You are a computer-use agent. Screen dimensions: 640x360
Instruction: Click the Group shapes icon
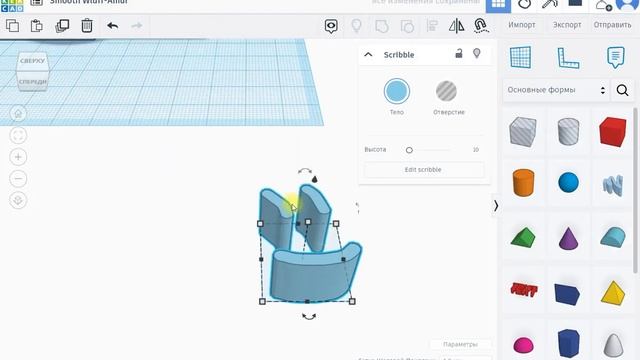tap(382, 26)
